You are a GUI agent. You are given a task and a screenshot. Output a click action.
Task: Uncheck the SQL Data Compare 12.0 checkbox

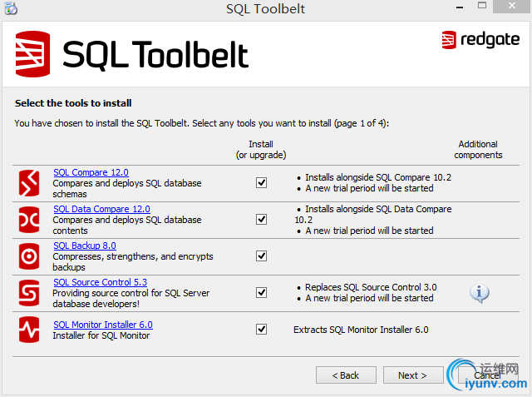click(x=261, y=220)
